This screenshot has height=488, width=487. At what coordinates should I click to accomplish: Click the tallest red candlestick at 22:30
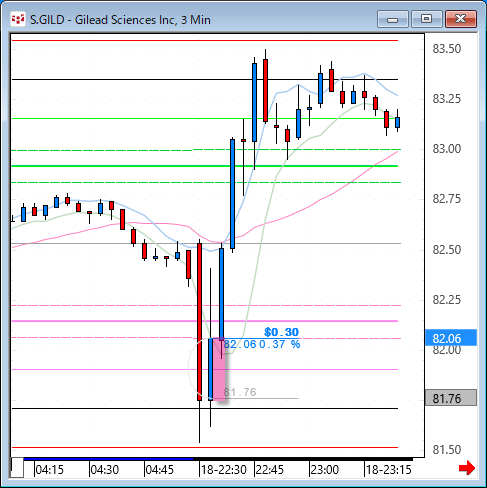point(199,322)
